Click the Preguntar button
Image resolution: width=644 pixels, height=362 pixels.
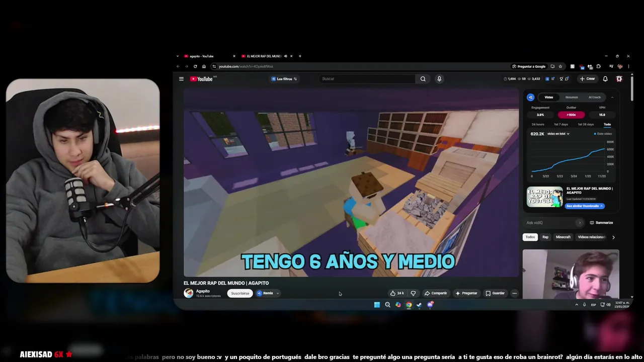pos(466,293)
